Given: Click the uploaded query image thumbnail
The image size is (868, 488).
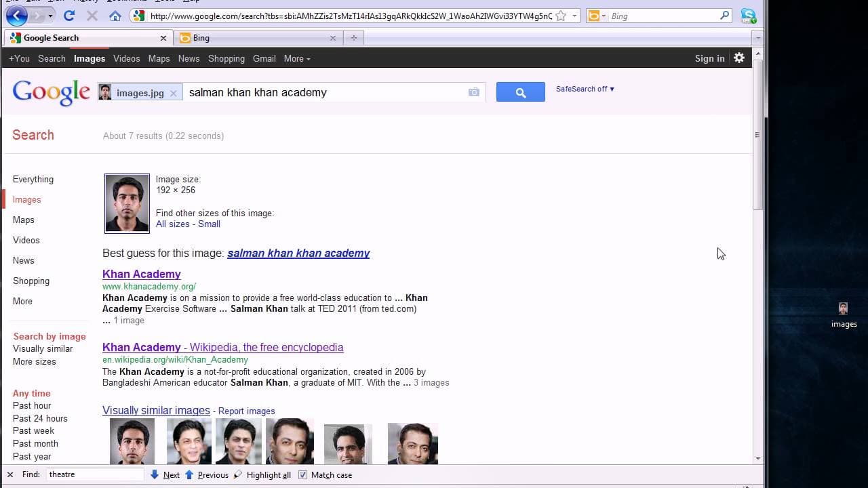Looking at the screenshot, I should coord(127,203).
